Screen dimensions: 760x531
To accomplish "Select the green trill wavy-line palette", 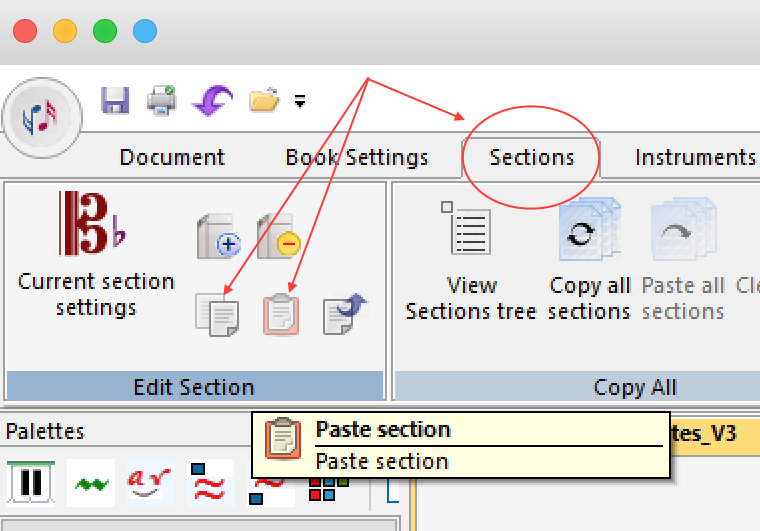I will point(91,483).
